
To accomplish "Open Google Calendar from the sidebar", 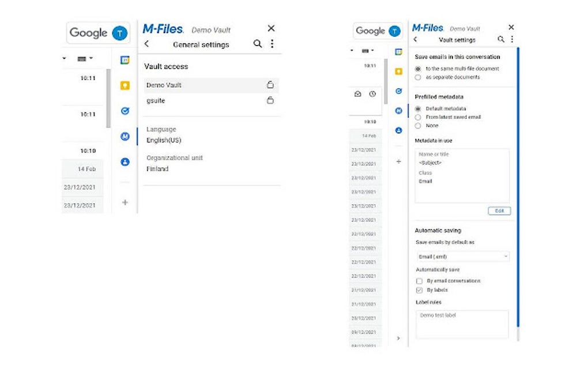I will click(x=125, y=58).
